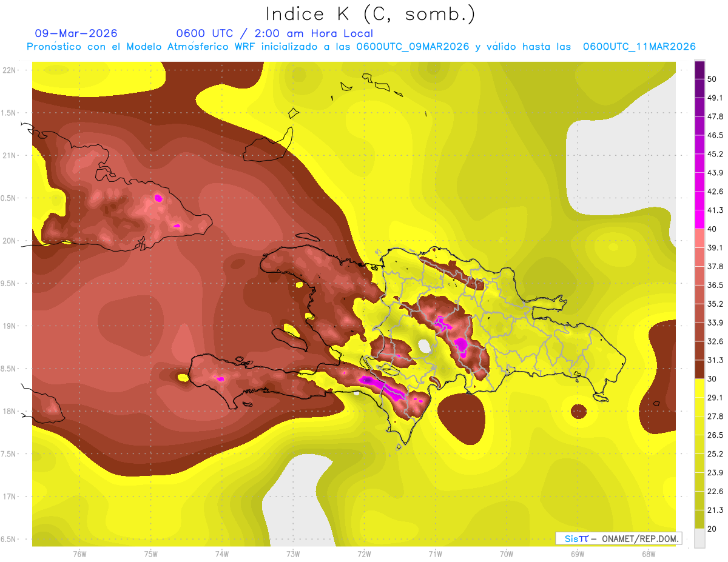Click the time label "0600 UTC / 2:00 am Hora Local"
The width and height of the screenshot is (728, 562).
coord(275,33)
